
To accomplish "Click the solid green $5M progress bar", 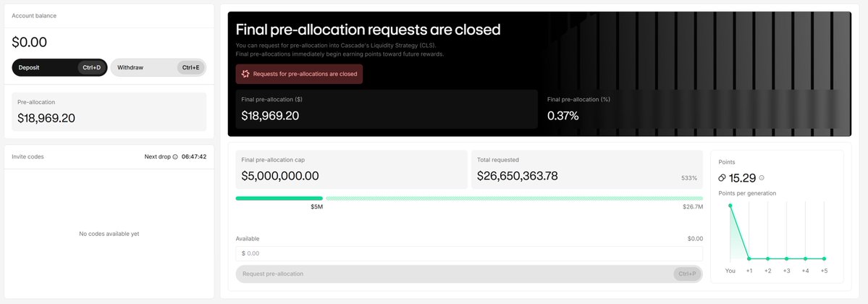I will 279,198.
